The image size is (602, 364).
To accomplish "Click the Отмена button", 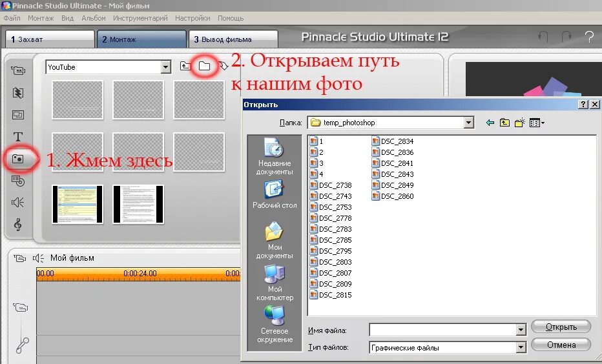I will (x=561, y=345).
